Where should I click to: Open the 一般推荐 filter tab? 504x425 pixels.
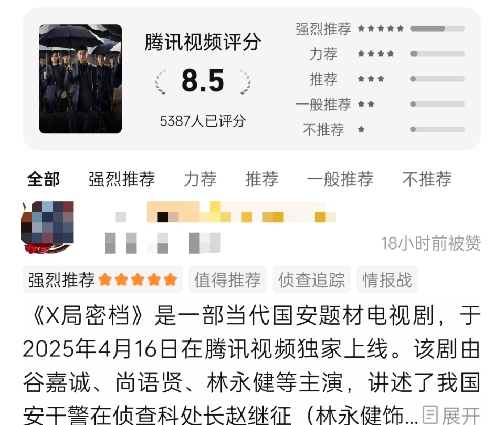coord(340,179)
